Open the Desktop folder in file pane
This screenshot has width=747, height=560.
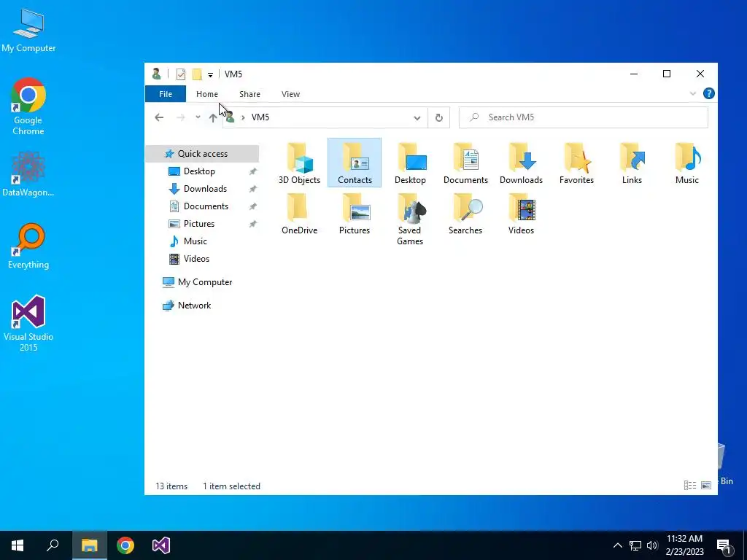click(410, 163)
